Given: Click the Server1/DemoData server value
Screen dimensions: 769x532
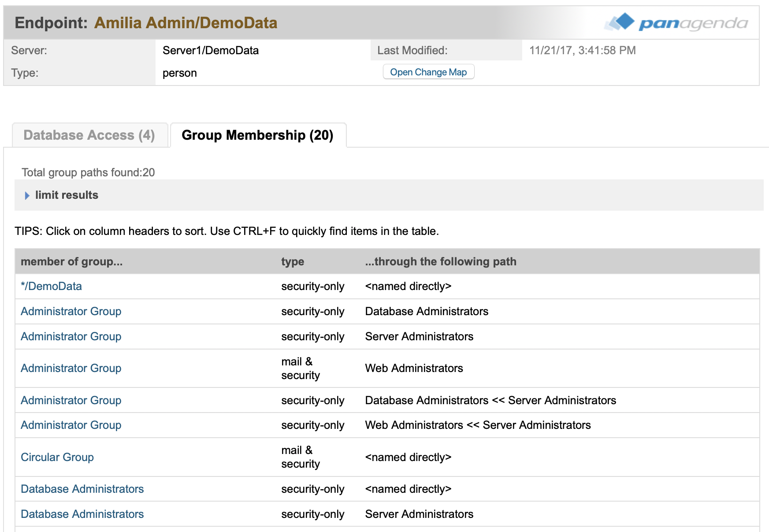Looking at the screenshot, I should 210,51.
